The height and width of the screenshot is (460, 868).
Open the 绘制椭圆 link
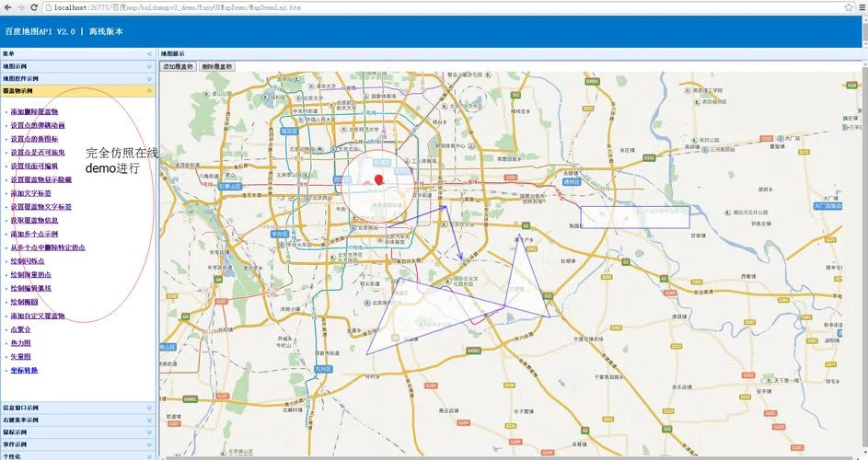[24, 303]
